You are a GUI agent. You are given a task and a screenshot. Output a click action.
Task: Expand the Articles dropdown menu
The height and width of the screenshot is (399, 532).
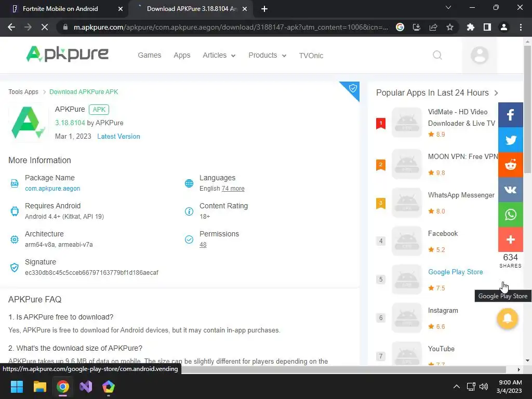pos(219,55)
